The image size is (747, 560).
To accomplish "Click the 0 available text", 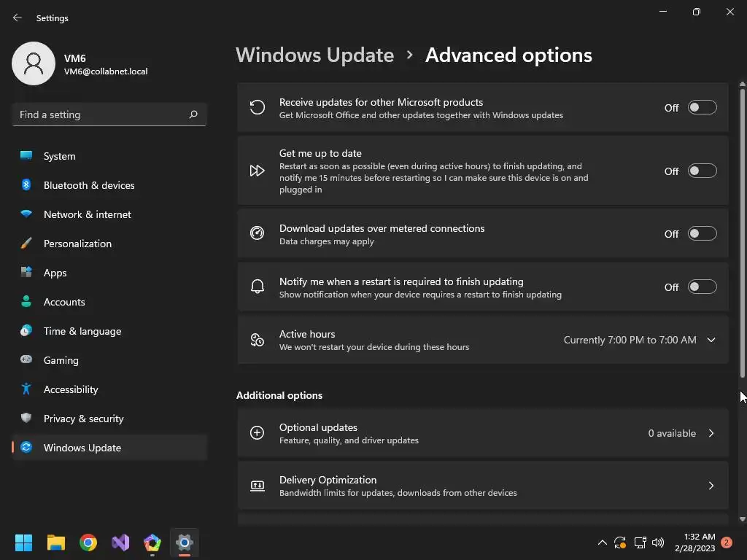I will [x=672, y=433].
